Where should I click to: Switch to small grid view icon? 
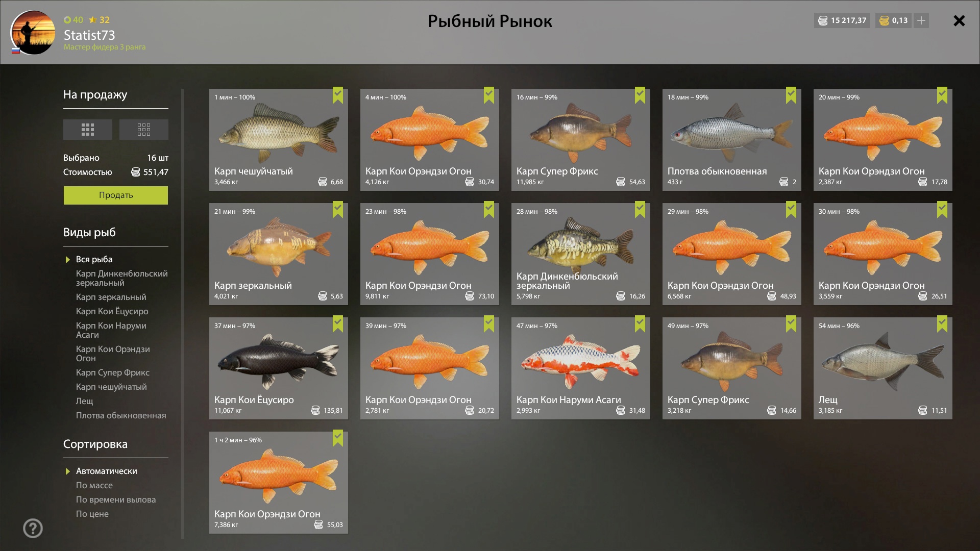pyautogui.click(x=144, y=130)
